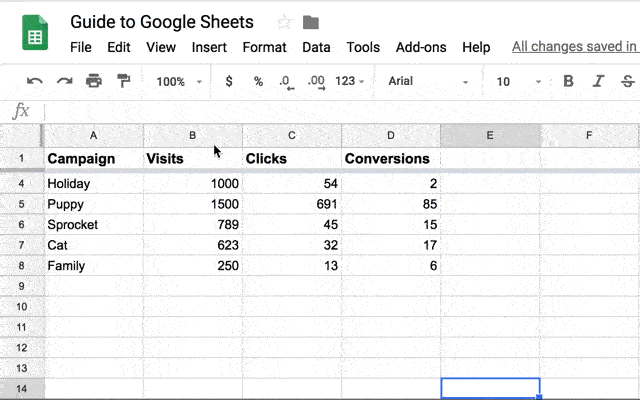Format selection as percent
This screenshot has width=640, height=400.
258,82
